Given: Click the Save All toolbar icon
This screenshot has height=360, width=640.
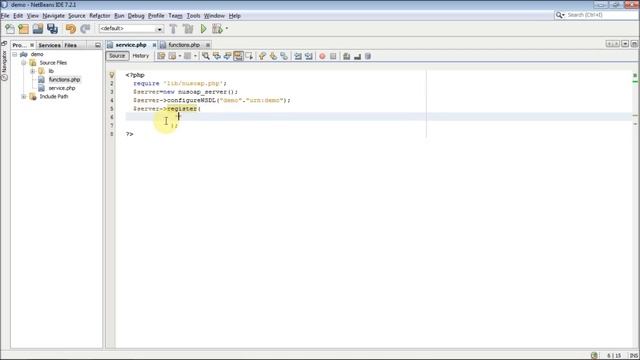Looking at the screenshot, I should tap(52, 29).
